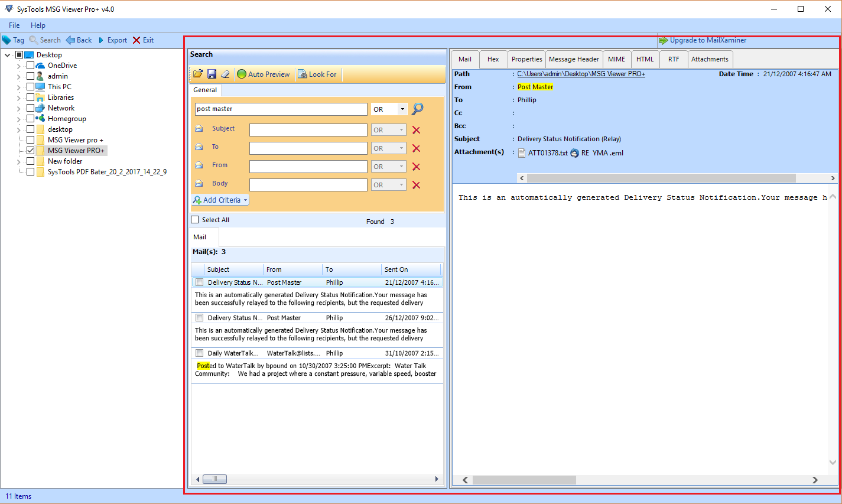Click the Homegroup icon in tree

(40, 119)
